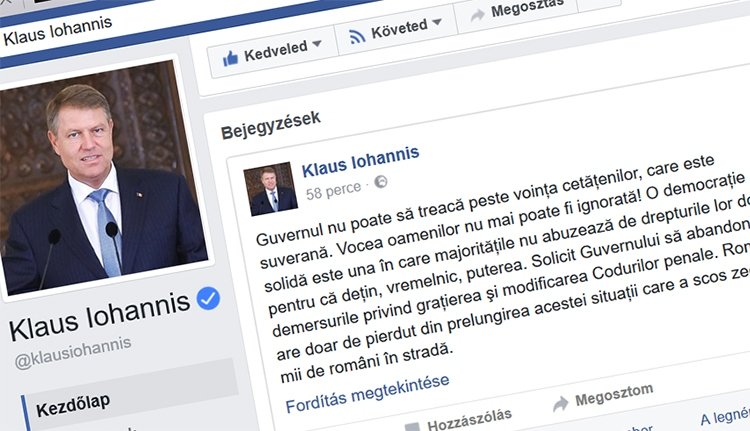
Task: Click the Bejegyzések section heading
Action: tap(271, 125)
